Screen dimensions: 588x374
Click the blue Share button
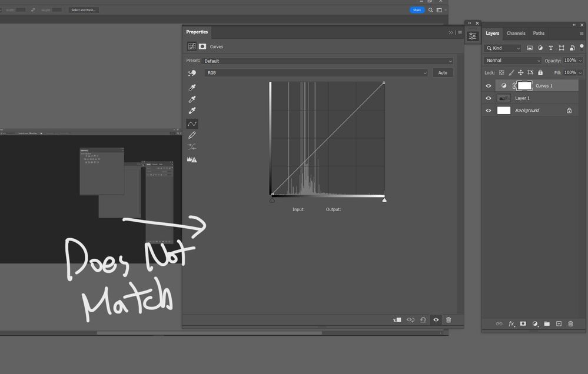417,10
